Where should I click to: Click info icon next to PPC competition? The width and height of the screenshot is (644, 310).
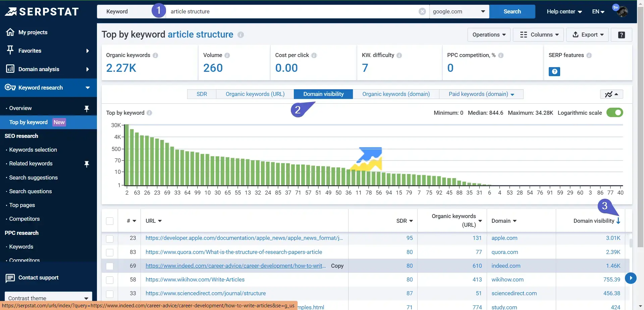click(x=501, y=55)
